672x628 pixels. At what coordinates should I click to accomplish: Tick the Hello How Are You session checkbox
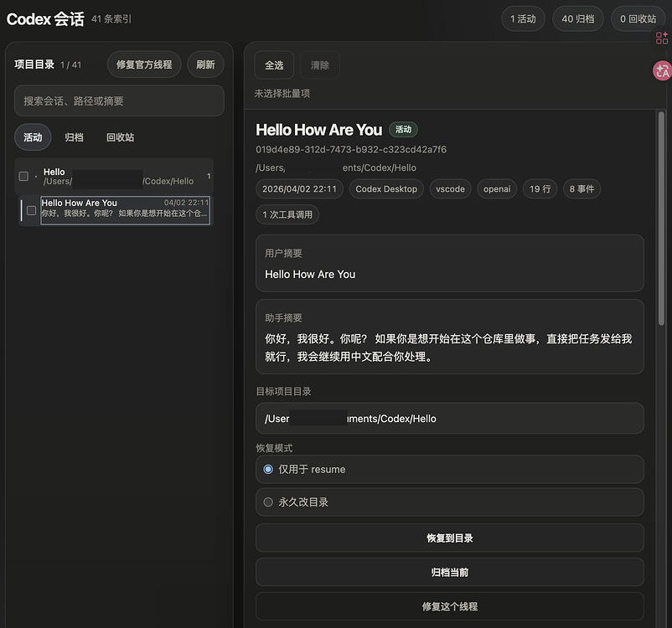click(31, 210)
